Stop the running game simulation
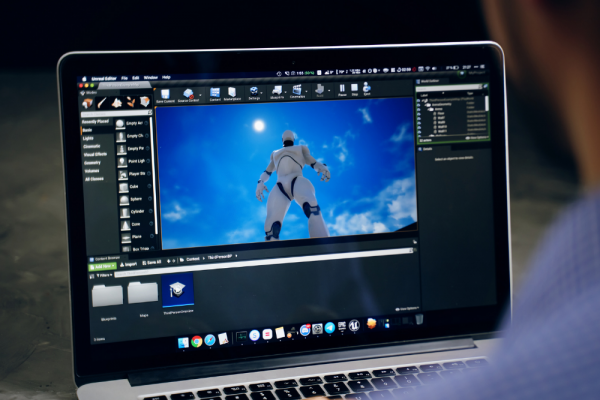This screenshot has height=400, width=600. coord(354,89)
